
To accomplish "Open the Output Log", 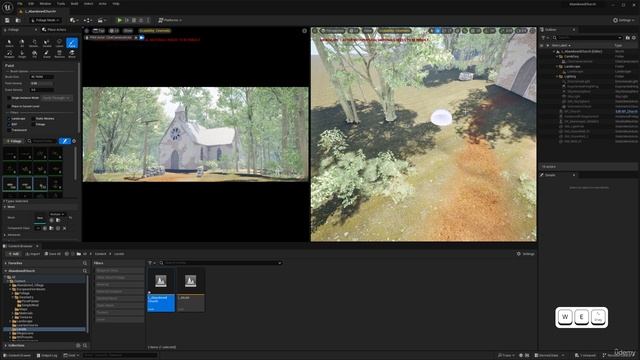I will point(47,356).
